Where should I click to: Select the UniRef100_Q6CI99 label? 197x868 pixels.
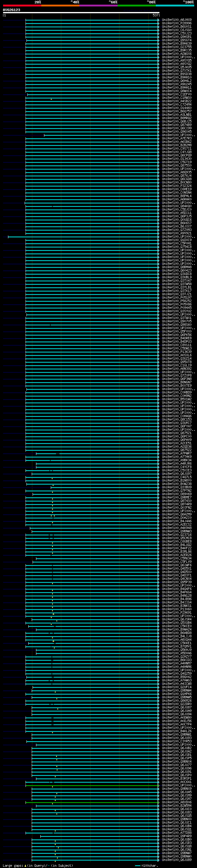177,128
